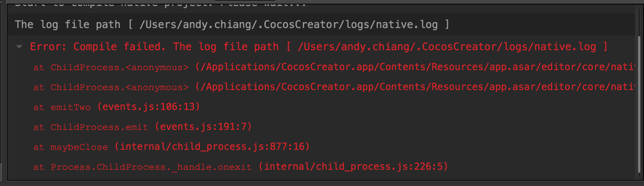Click the console's vertical scrollbar
The width and height of the screenshot is (644, 186).
tap(639, 103)
